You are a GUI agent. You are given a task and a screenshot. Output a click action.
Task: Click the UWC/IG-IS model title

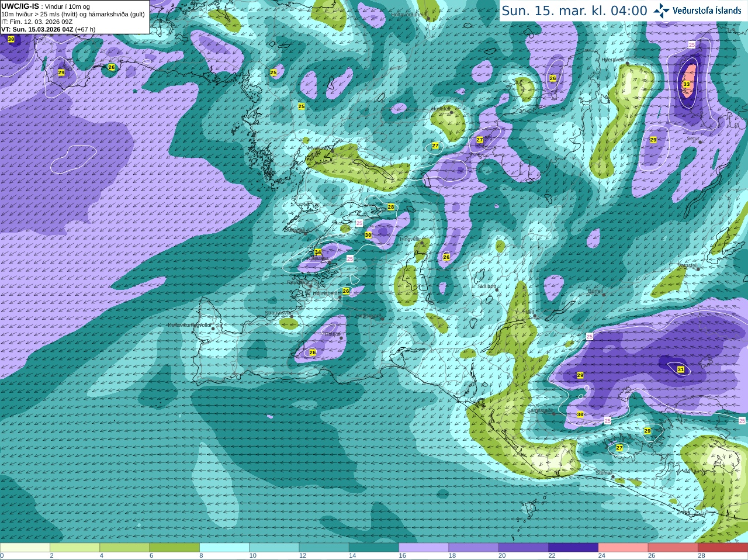[x=20, y=6]
